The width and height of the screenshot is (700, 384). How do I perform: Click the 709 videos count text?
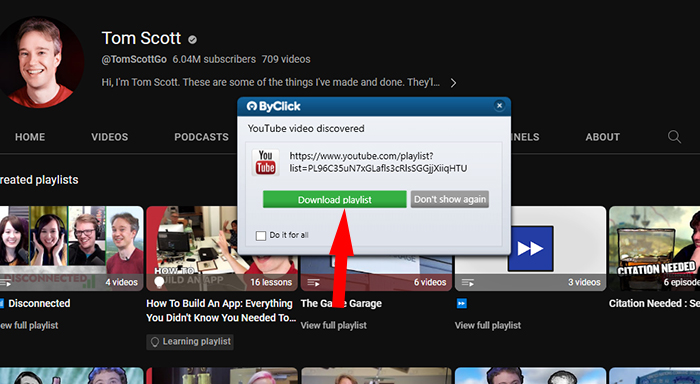point(286,59)
